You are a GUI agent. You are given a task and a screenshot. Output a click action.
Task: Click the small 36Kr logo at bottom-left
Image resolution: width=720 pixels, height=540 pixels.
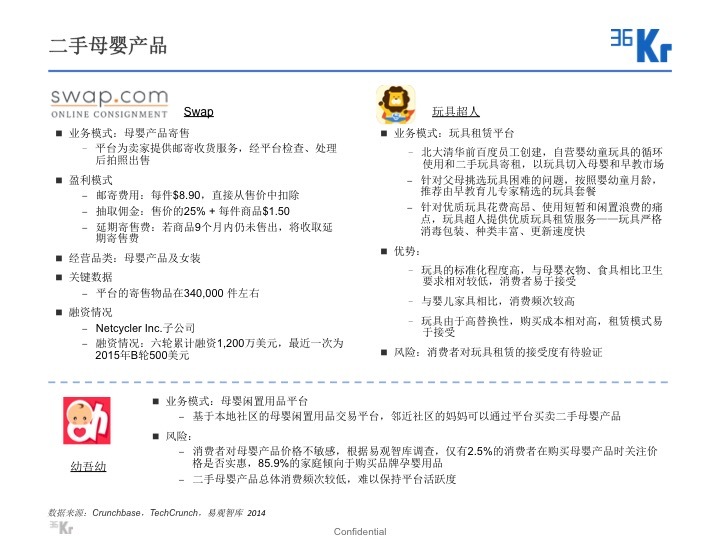coord(62,526)
